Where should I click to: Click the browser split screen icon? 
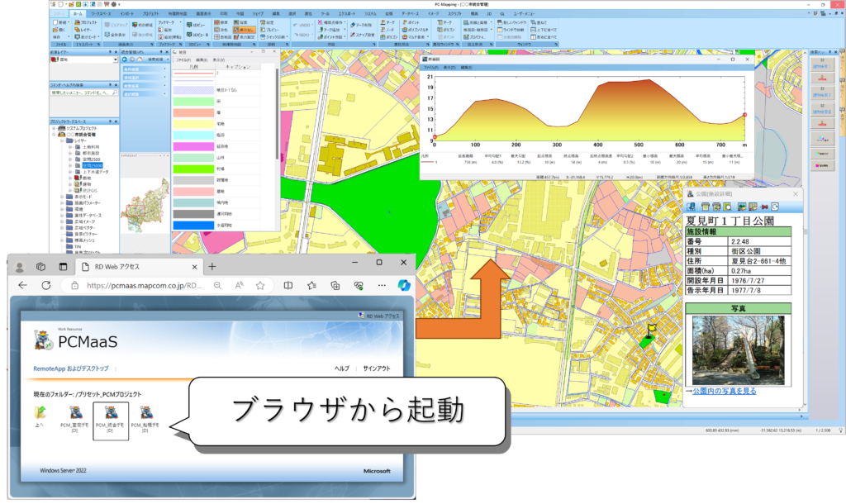click(x=288, y=285)
